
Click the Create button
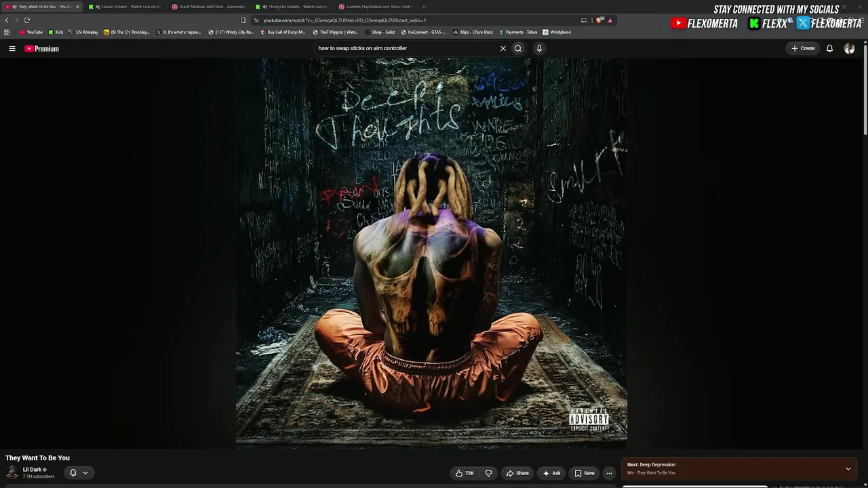point(803,49)
